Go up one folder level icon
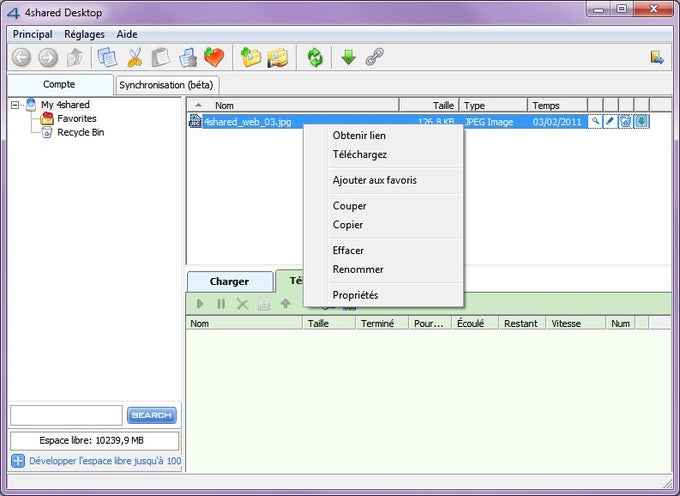This screenshot has height=496, width=680. coord(75,57)
